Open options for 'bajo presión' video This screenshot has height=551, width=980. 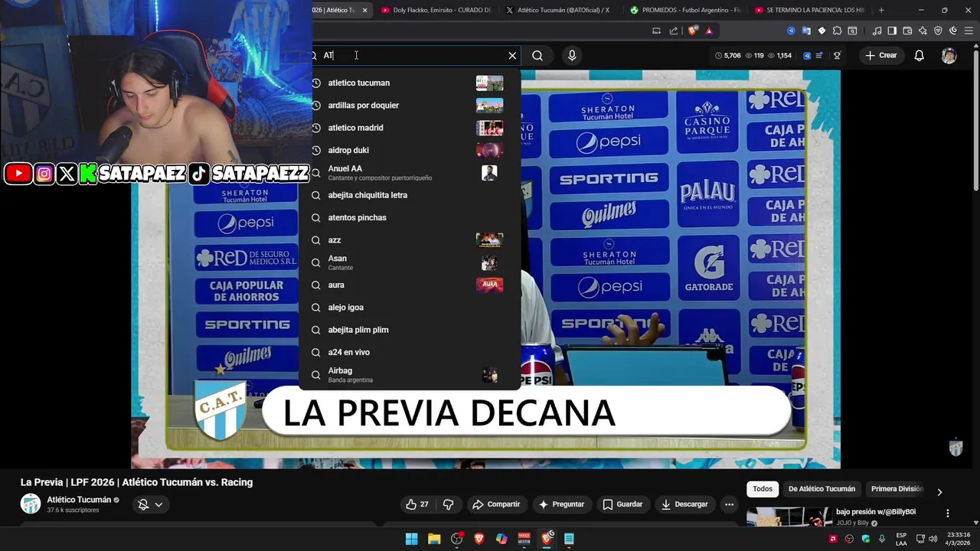(947, 514)
